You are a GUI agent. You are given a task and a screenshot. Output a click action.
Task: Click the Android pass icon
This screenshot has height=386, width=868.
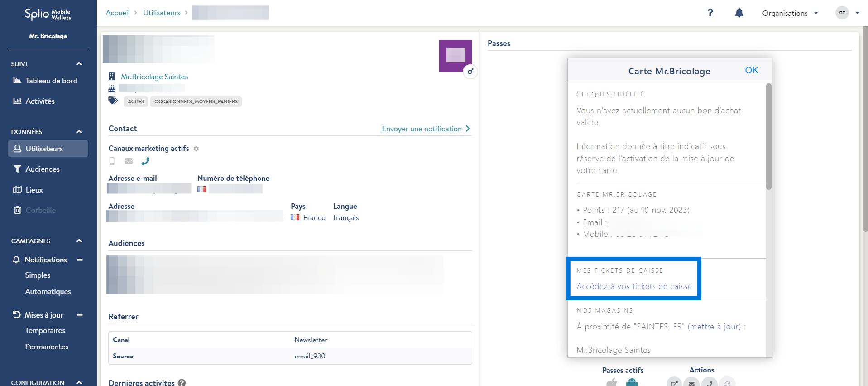coord(632,382)
